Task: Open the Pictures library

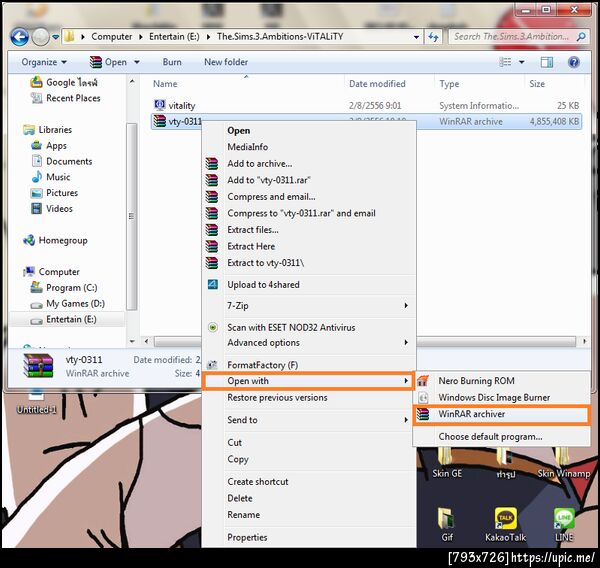Action: click(54, 193)
